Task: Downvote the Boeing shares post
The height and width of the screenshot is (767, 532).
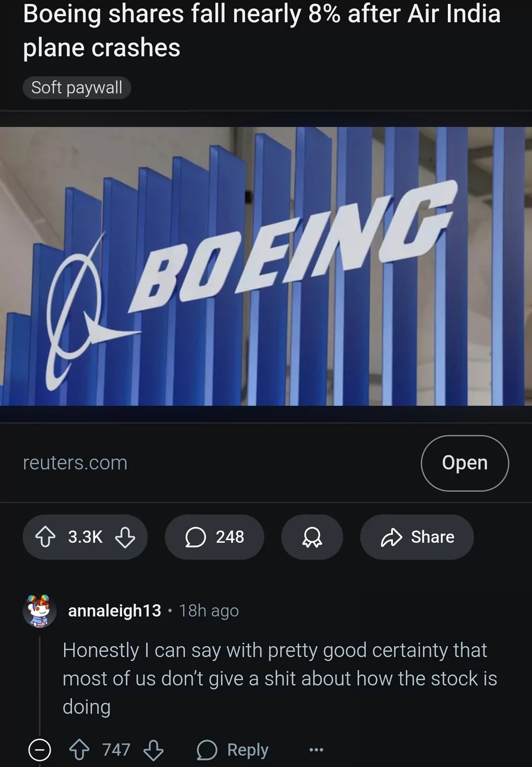Action: click(125, 537)
